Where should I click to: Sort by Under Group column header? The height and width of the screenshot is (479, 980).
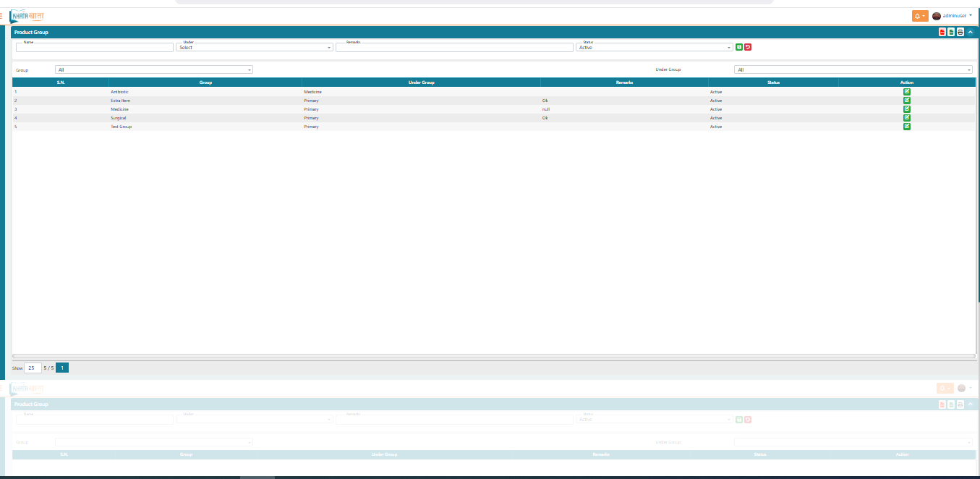tap(421, 82)
